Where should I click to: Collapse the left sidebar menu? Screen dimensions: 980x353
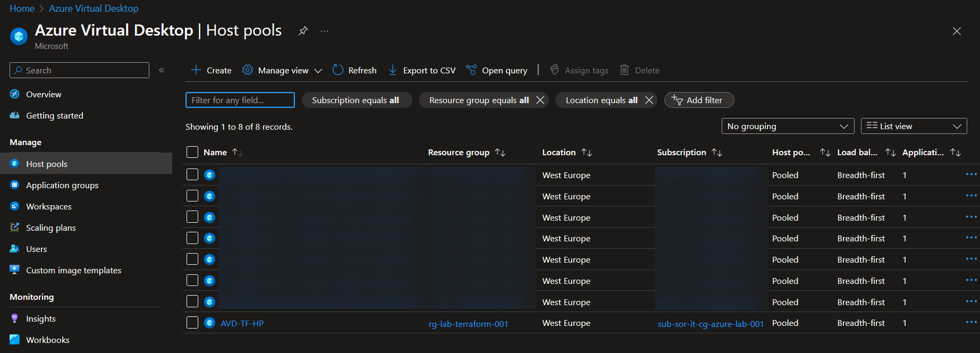[162, 70]
